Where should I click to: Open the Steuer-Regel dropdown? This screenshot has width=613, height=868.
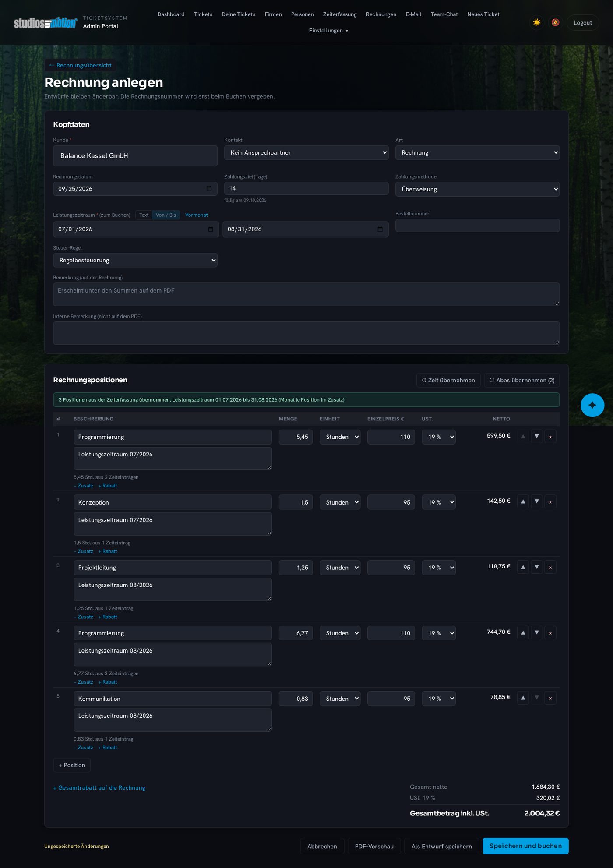135,260
